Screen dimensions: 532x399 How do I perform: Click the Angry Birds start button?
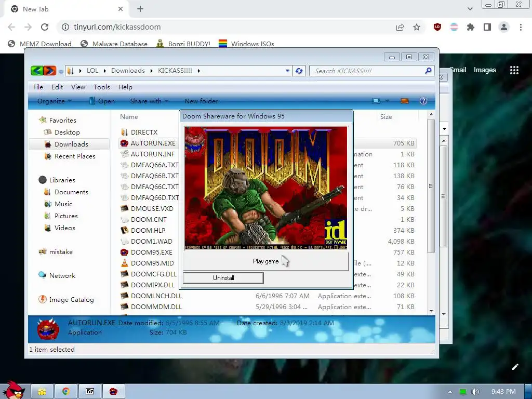pyautogui.click(x=13, y=390)
